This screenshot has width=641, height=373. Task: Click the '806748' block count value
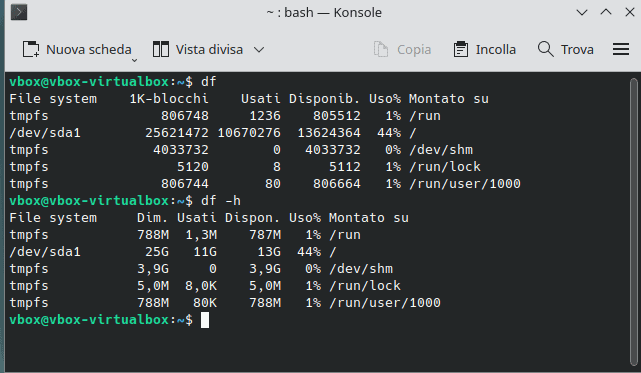coord(185,116)
